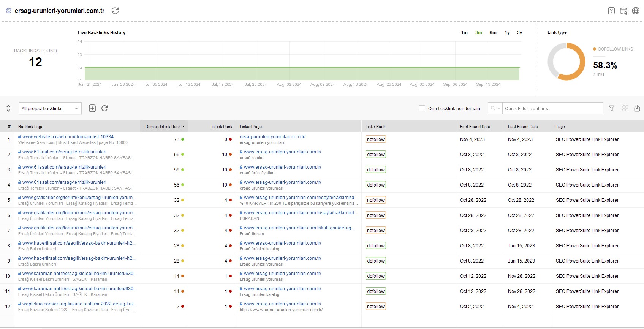Select the 3m history range
The image size is (644, 329).
[479, 33]
